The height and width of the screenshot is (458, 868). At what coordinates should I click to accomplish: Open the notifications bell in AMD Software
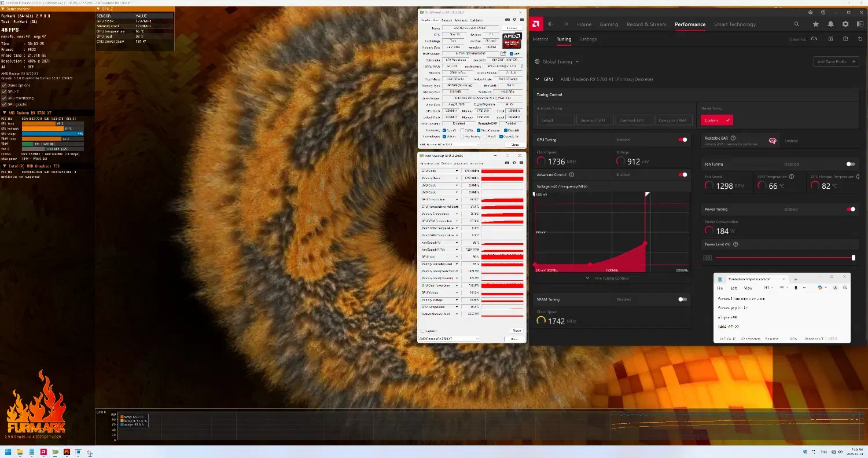coord(831,24)
